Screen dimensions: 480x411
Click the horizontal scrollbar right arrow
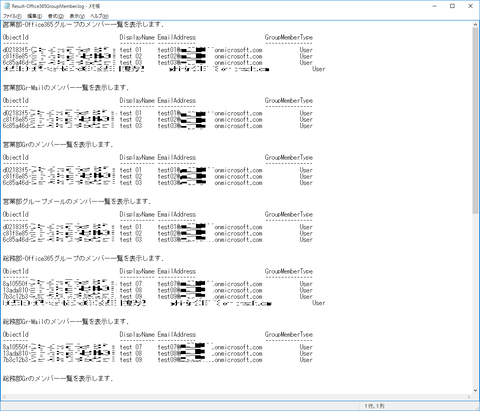tap(469, 397)
